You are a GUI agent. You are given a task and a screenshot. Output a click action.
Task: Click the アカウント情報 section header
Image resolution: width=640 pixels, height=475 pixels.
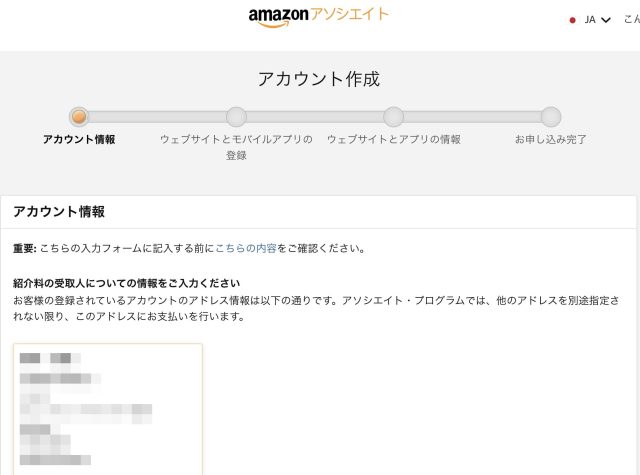[x=59, y=212]
